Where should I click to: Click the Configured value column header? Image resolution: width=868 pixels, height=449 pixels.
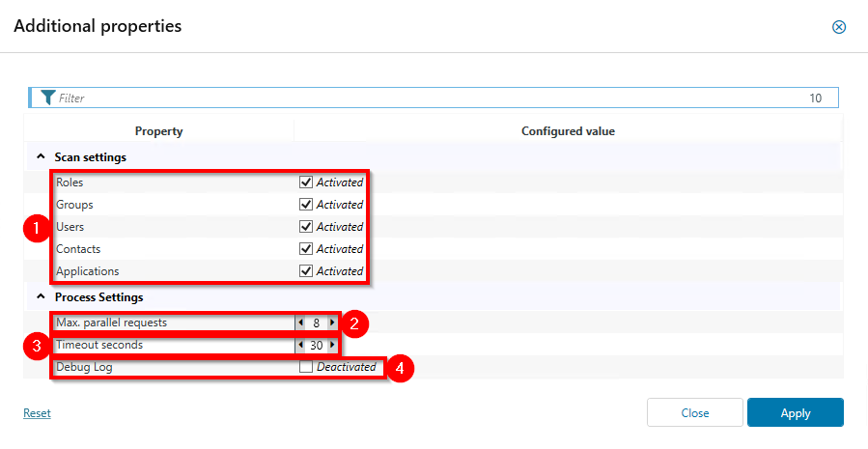point(568,131)
